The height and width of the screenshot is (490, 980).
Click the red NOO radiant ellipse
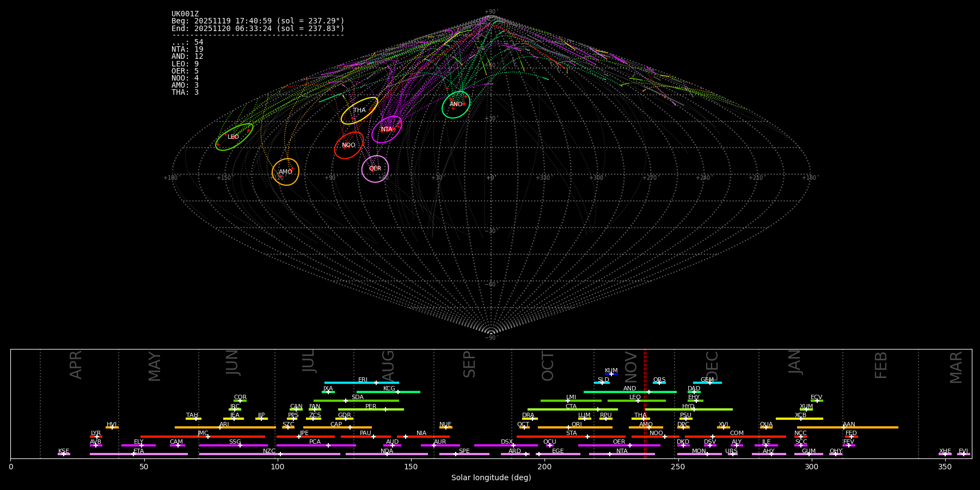tap(348, 145)
